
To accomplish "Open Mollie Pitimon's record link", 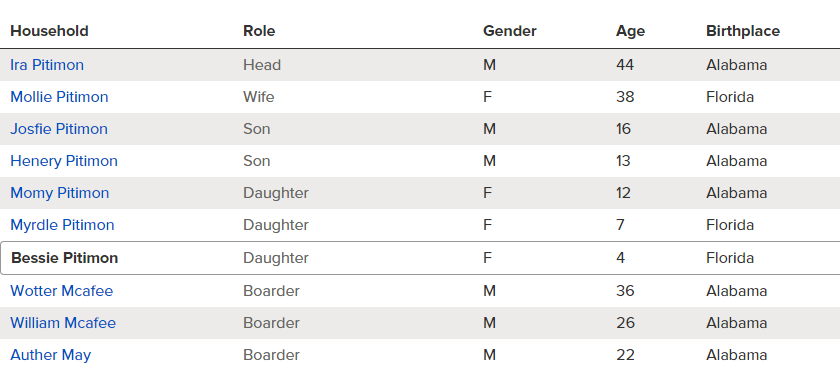I will (59, 97).
